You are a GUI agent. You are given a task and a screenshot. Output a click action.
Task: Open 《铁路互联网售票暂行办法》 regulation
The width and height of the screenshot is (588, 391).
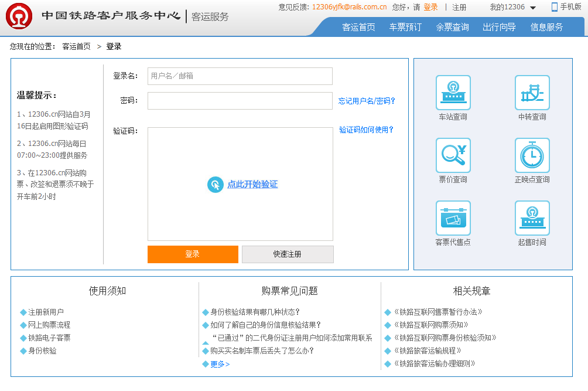[x=438, y=312]
